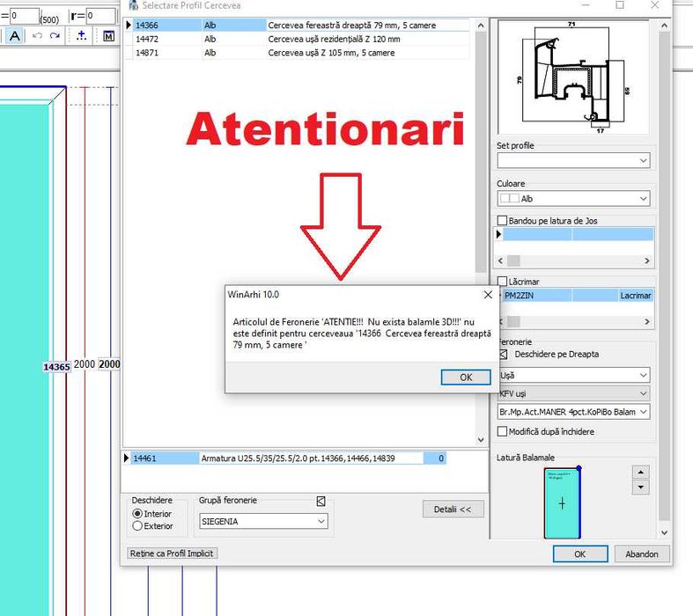
Task: Click the redo arrow in main toolbar
Action: tap(55, 36)
